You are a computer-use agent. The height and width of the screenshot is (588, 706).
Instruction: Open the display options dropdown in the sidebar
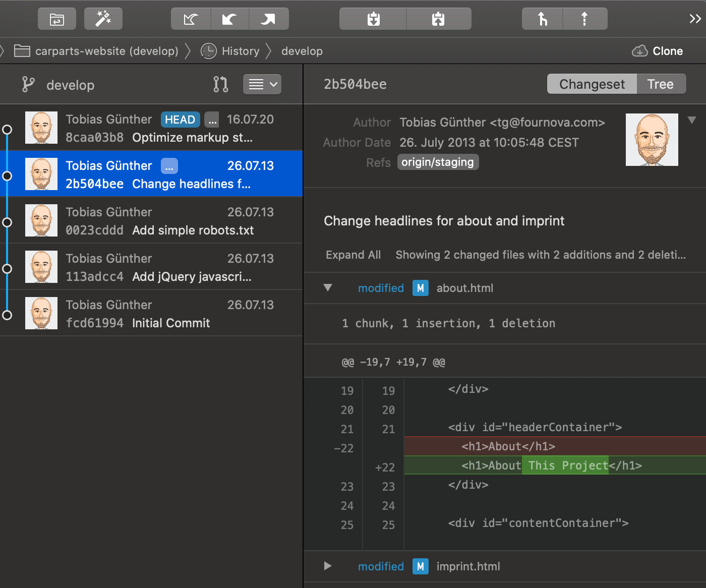point(262,84)
